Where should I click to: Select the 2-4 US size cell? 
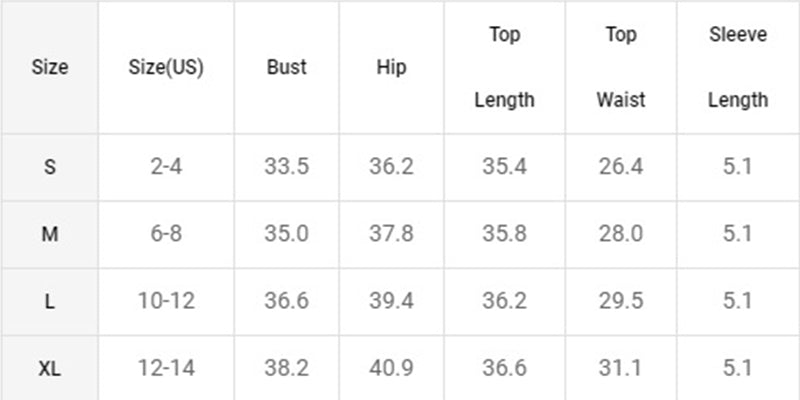point(166,167)
